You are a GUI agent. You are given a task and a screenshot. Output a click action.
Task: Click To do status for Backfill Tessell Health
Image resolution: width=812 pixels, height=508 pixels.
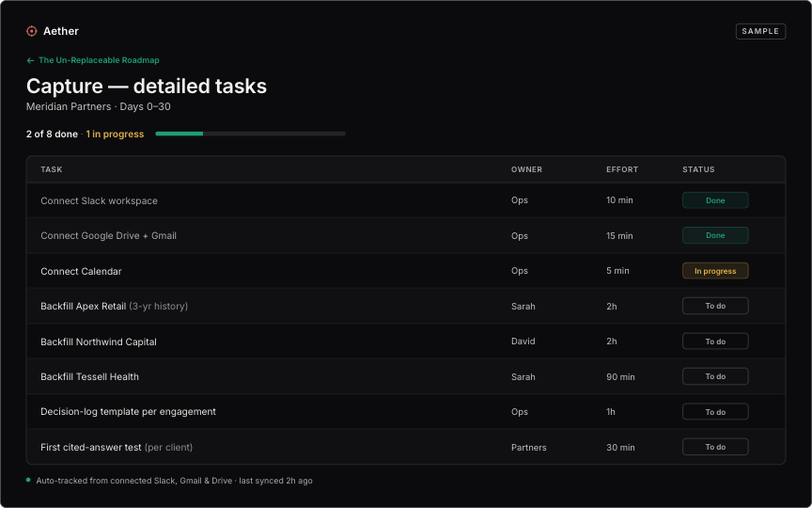tap(715, 376)
